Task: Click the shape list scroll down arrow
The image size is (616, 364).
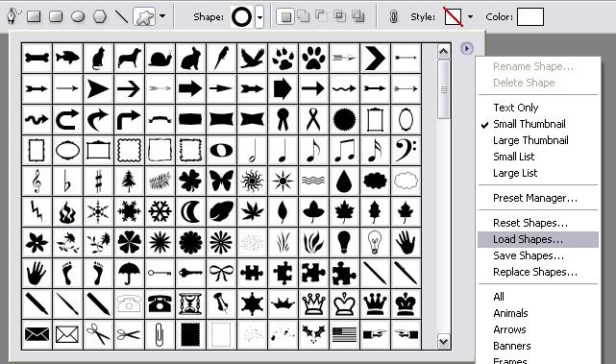Action: [x=444, y=341]
